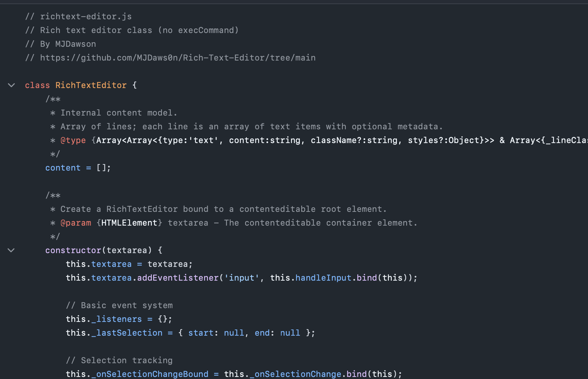This screenshot has height=379, width=588.
Task: Collapse the RichTextEditor class code block
Action: point(11,85)
